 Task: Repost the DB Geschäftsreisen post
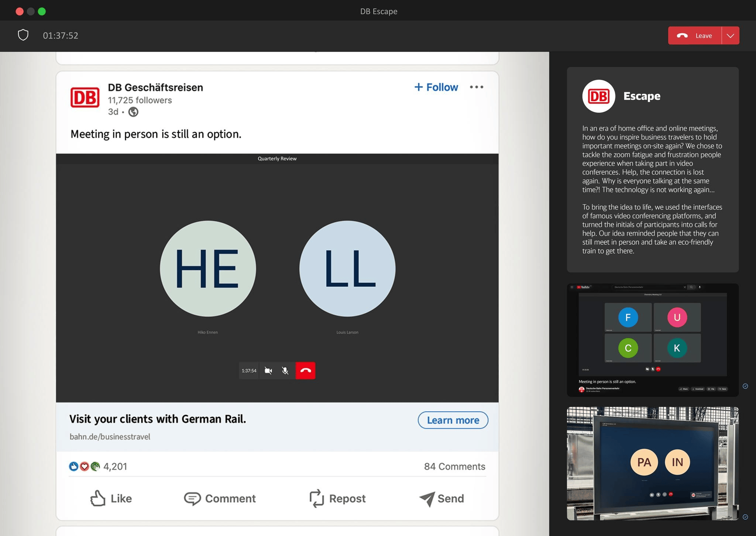coord(337,498)
